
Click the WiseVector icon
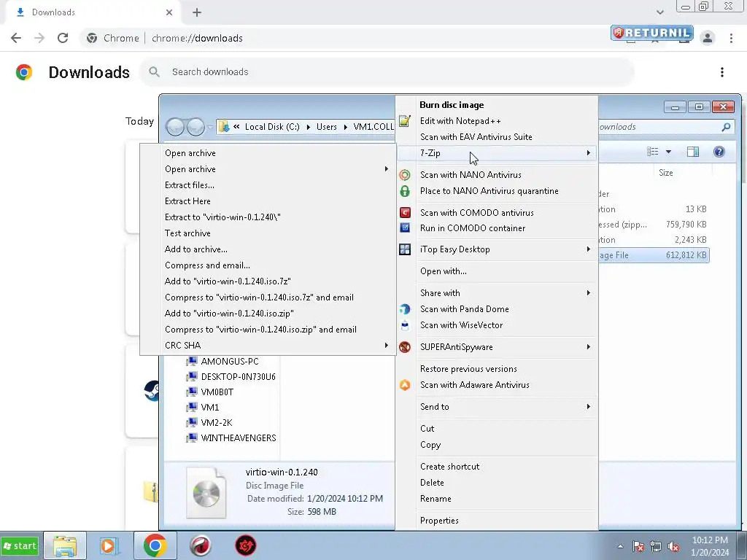coord(404,325)
